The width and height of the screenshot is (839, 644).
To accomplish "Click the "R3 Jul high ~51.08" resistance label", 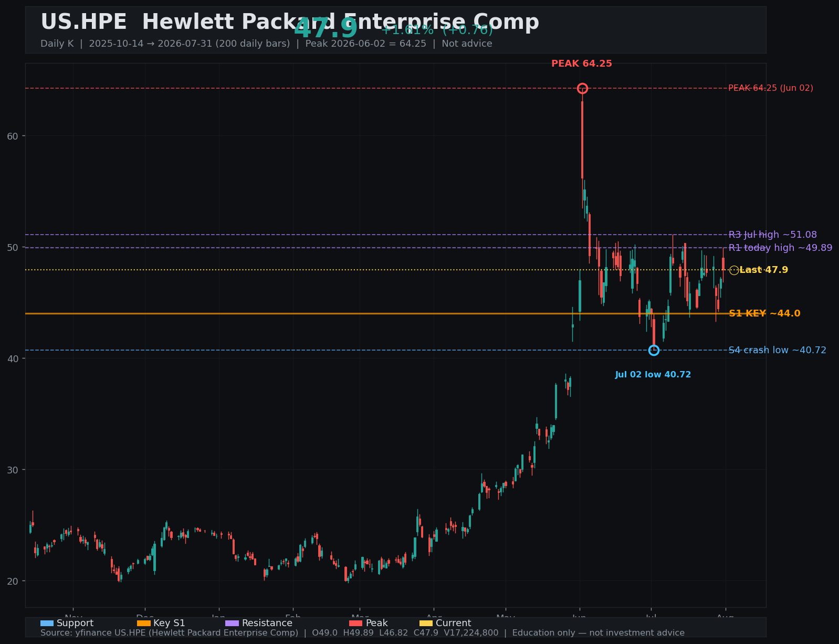I will (773, 235).
